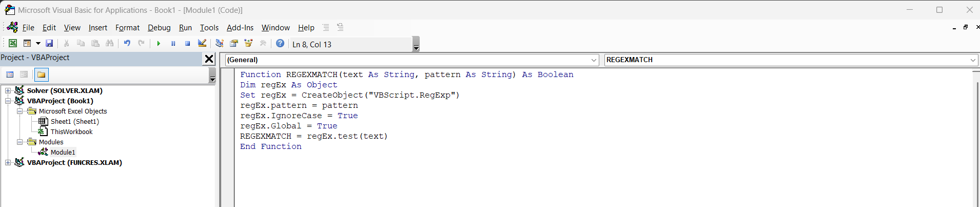Viewport: 980px width, 207px height.
Task: Collapse the Modules folder
Action: coord(19,142)
